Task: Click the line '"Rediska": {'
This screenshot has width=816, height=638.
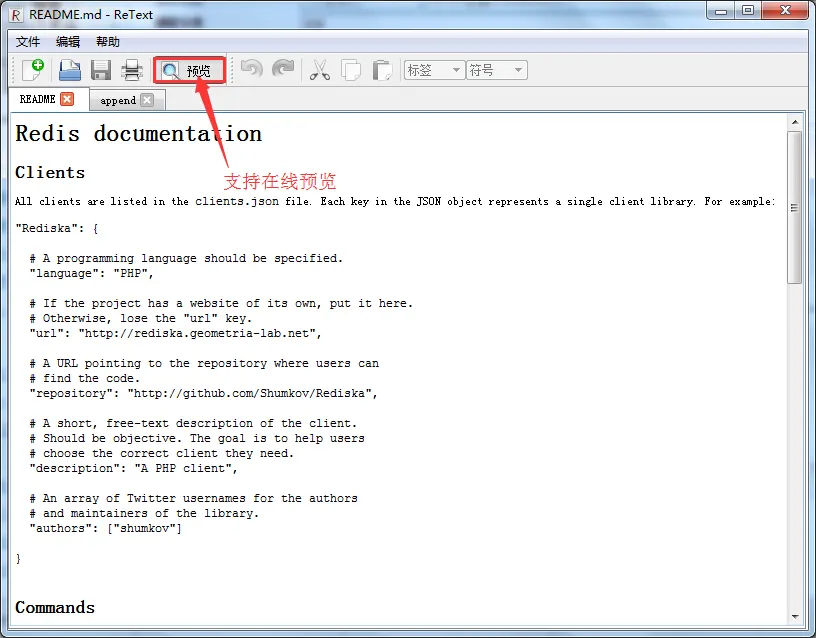Action: 57,228
